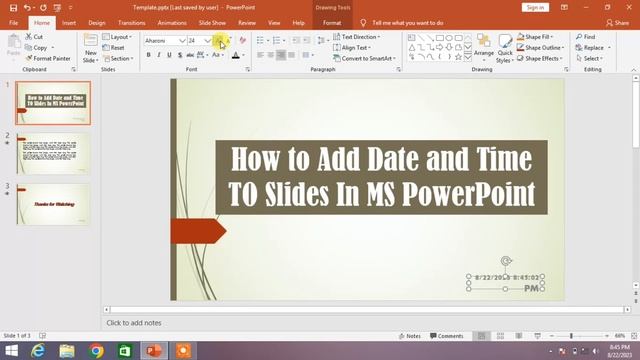This screenshot has width=640, height=360.
Task: Open the Align Text menu
Action: click(352, 48)
